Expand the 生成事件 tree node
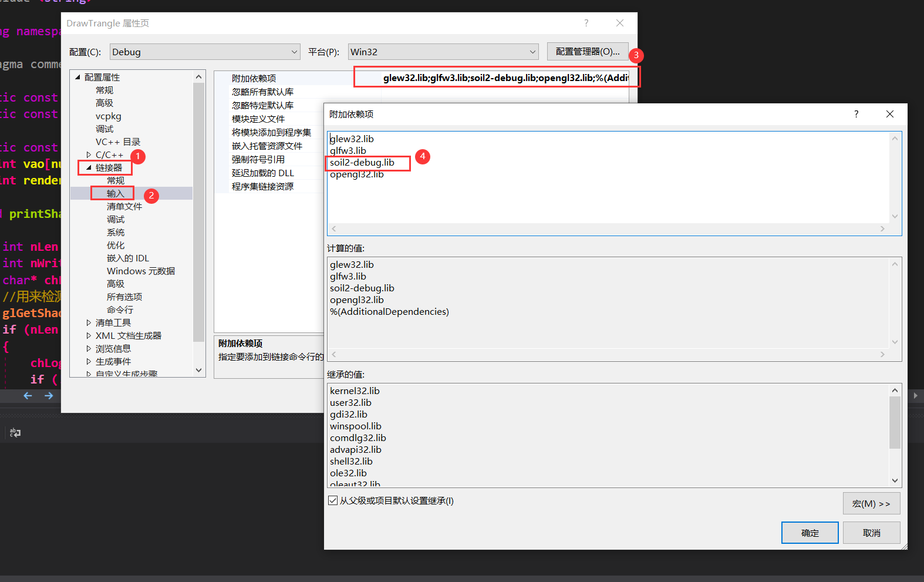 89,361
